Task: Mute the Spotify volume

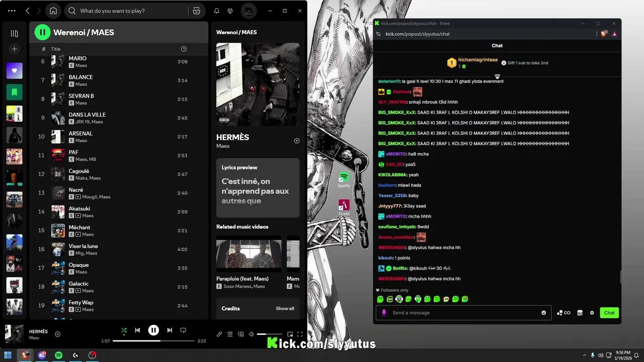Action: pos(251,334)
